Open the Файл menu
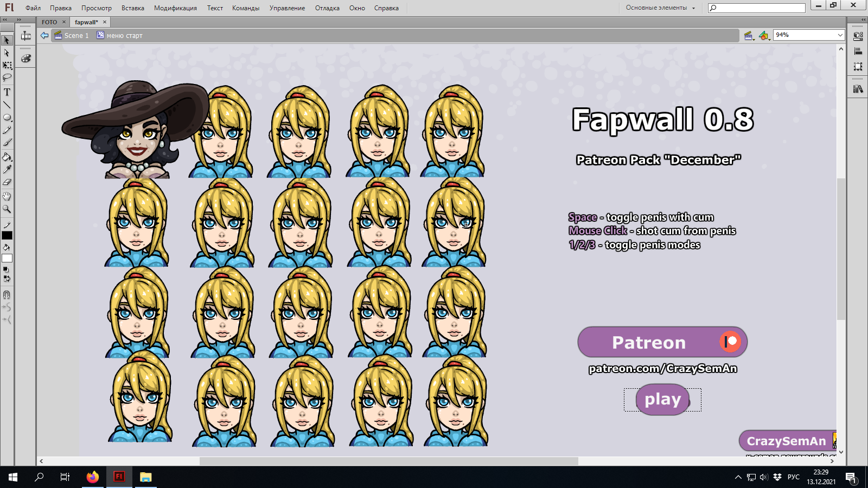This screenshot has width=868, height=488. click(33, 8)
